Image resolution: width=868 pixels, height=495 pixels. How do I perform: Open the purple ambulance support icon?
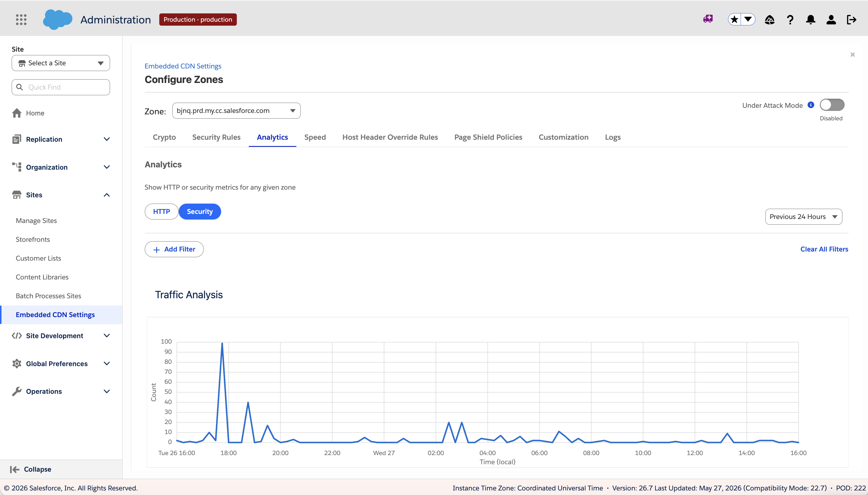pyautogui.click(x=708, y=19)
